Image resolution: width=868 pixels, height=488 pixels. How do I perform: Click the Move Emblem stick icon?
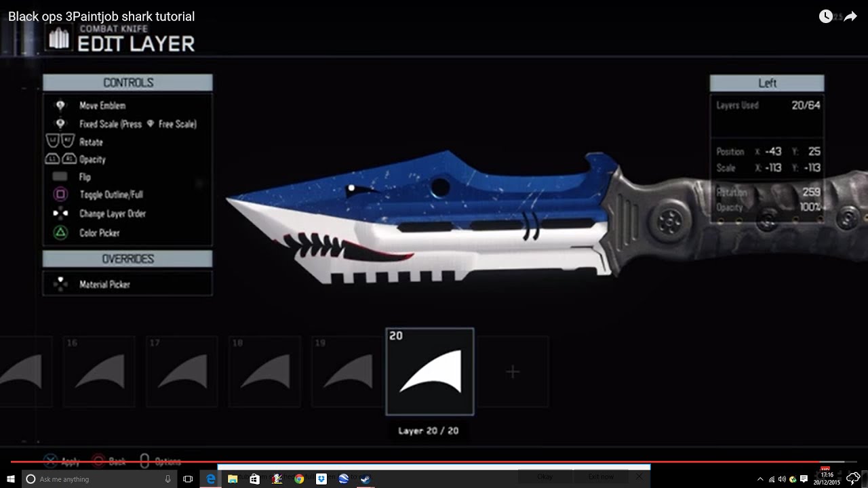60,106
